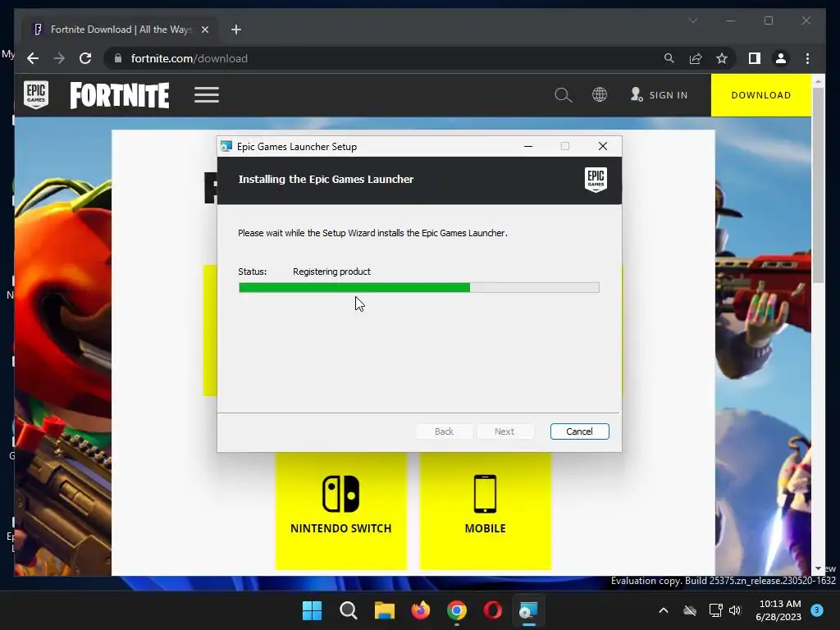Select the Fortnite Download browser tab

(x=120, y=30)
